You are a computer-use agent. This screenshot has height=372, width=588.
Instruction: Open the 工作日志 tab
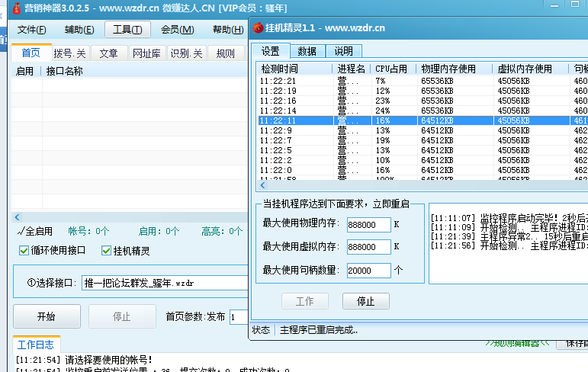[x=36, y=345]
